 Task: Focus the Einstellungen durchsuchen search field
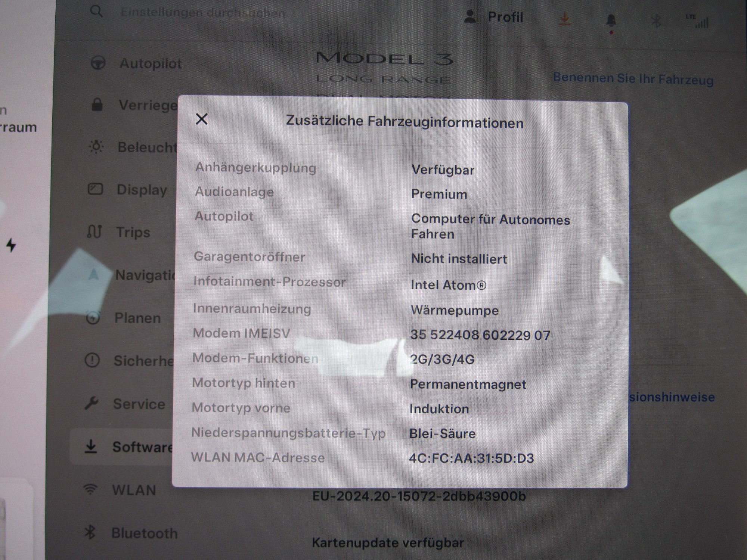click(x=204, y=13)
